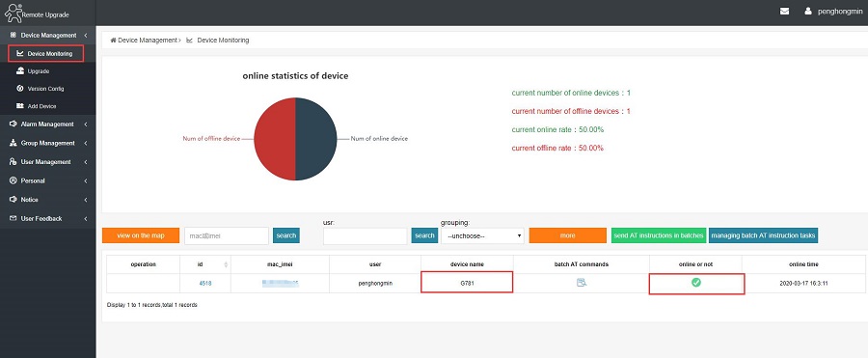Image resolution: width=868 pixels, height=358 pixels.
Task: Click the home icon in breadcrumb
Action: [x=113, y=41]
